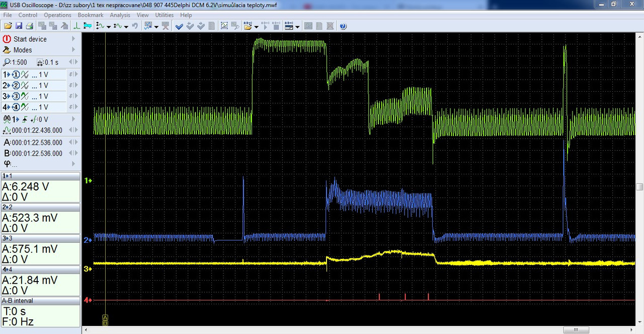The width and height of the screenshot is (644, 334).
Task: Click the Modes button label
Action: click(x=23, y=50)
